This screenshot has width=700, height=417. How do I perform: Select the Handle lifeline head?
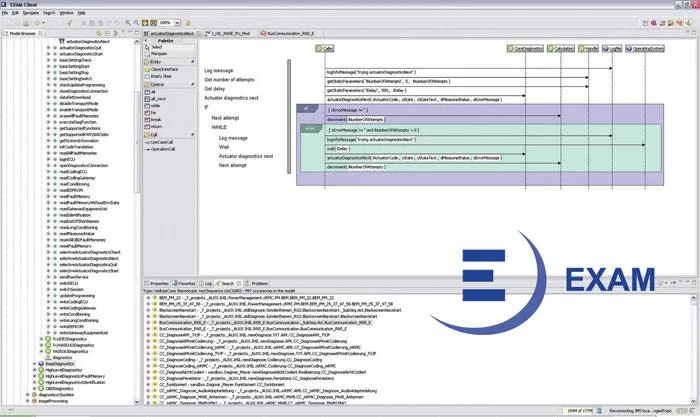click(588, 48)
